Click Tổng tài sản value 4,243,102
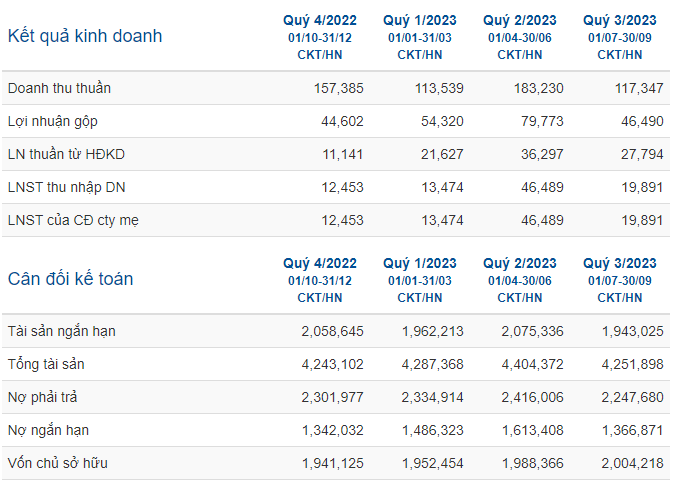Image resolution: width=673 pixels, height=483 pixels. [332, 365]
